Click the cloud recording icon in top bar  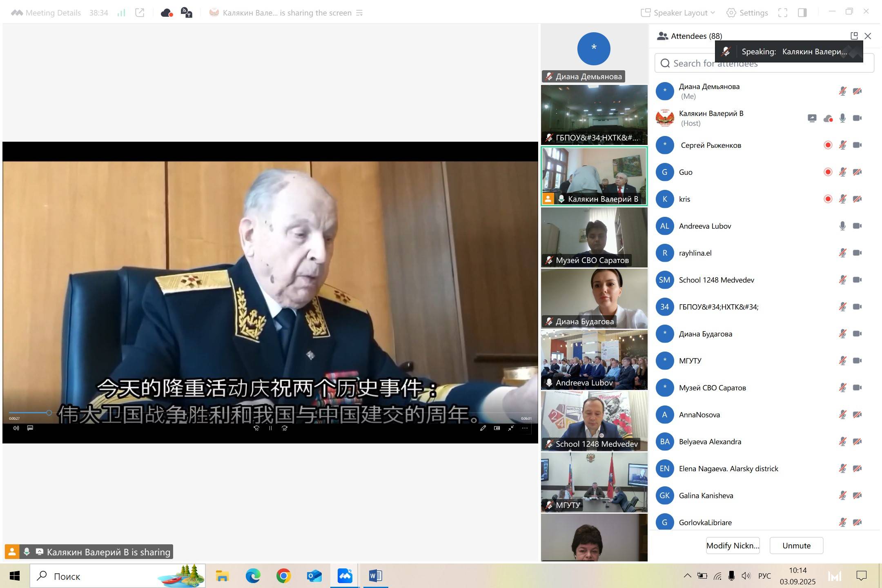(167, 13)
